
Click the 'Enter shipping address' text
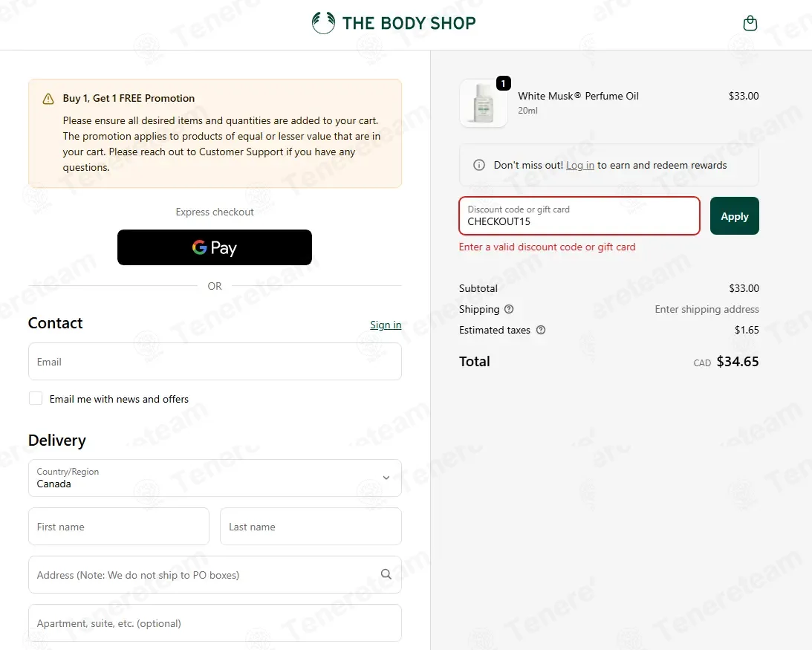point(707,309)
